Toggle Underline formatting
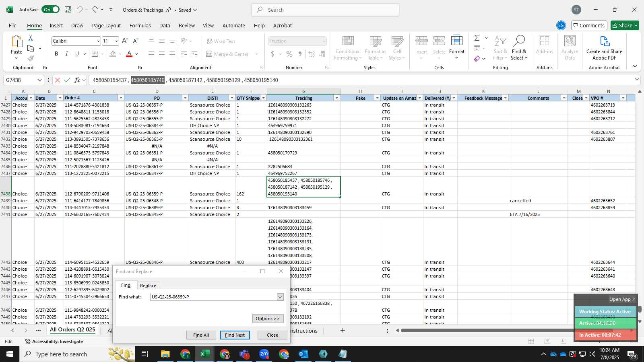Viewport: 644px width, 362px height. click(77, 54)
